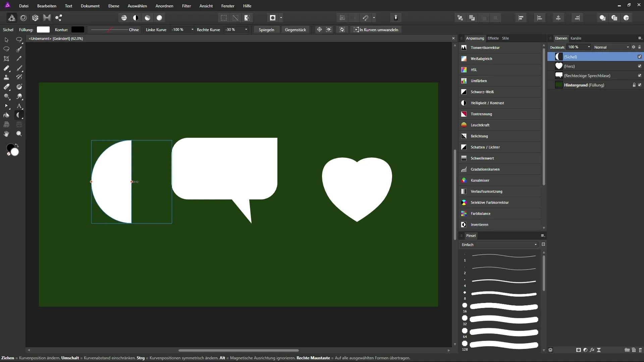The width and height of the screenshot is (644, 362).
Task: Select the Crop tool
Action: 6,59
